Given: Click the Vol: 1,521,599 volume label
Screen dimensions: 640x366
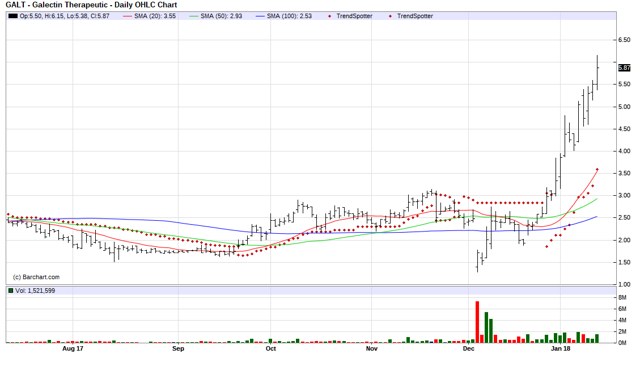Looking at the screenshot, I should tap(35, 291).
